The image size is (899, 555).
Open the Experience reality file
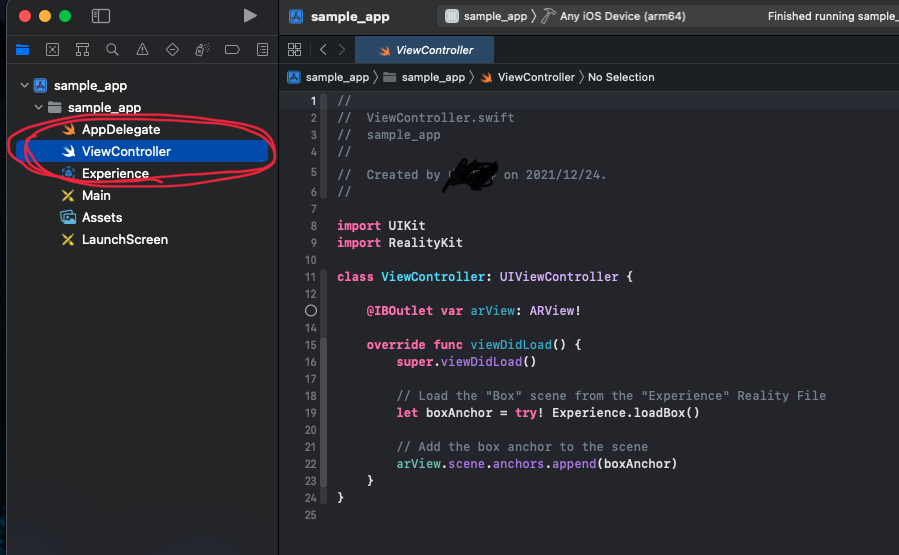click(x=115, y=173)
